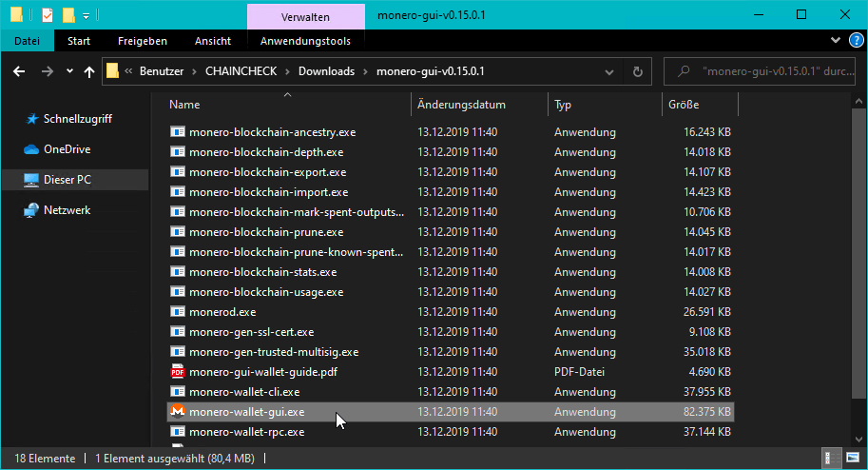Click the folder icon in the title bar
The height and width of the screenshot is (470, 868).
click(16, 15)
